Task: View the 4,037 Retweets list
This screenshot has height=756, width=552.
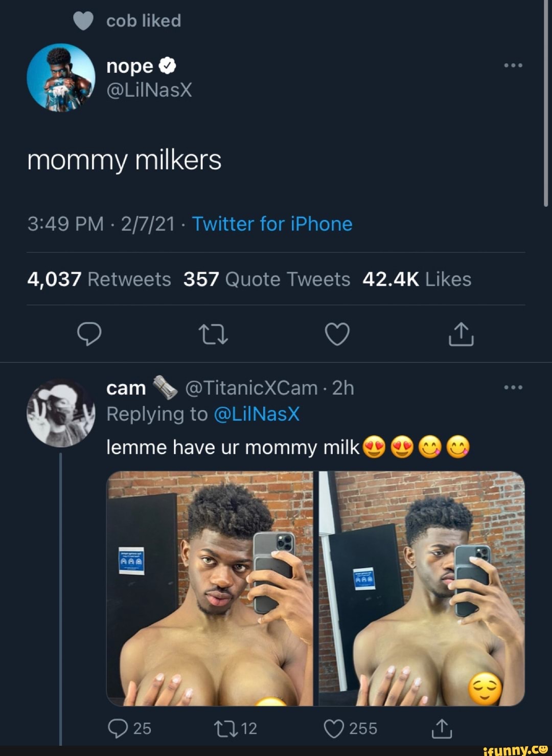Action: click(99, 279)
